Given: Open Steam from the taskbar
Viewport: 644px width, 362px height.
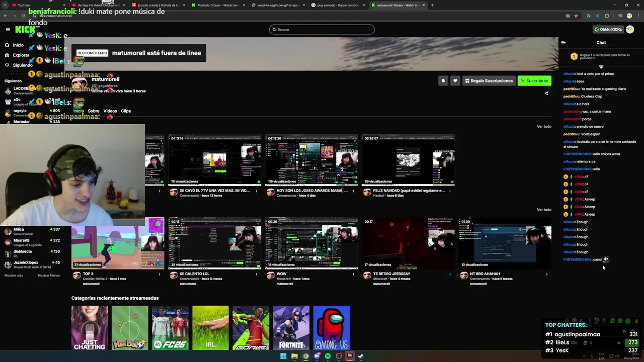Looking at the screenshot, I should pyautogui.click(x=361, y=356).
